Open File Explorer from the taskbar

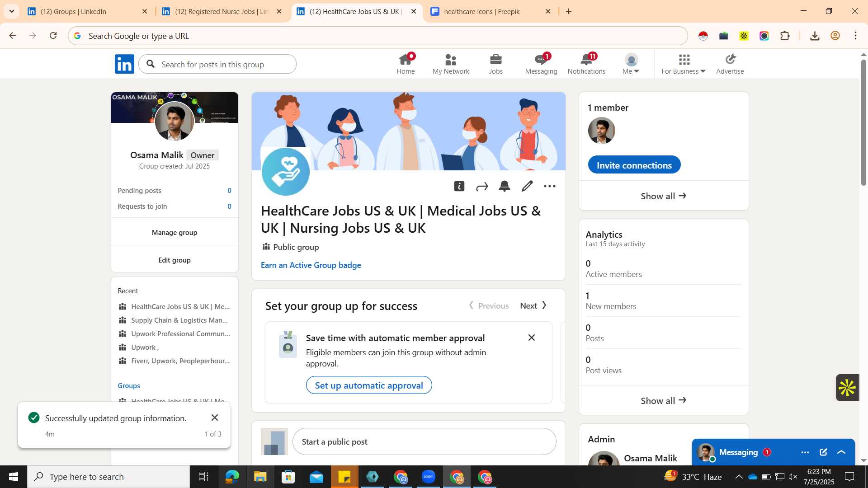pos(260,477)
